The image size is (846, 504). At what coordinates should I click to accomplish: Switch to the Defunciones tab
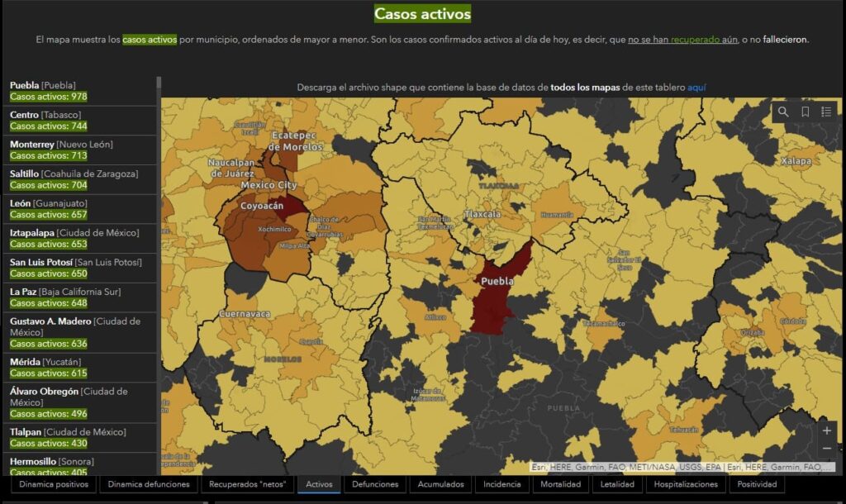click(x=375, y=484)
